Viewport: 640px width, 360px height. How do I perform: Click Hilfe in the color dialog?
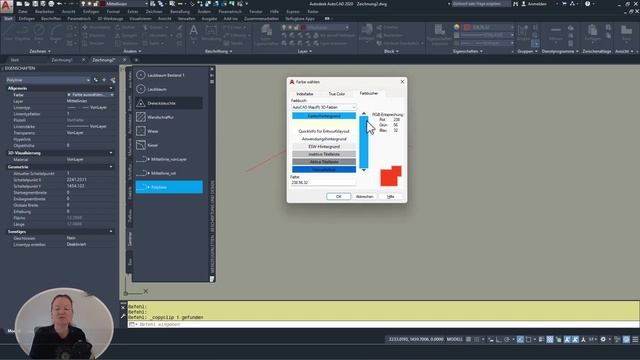[x=391, y=197]
